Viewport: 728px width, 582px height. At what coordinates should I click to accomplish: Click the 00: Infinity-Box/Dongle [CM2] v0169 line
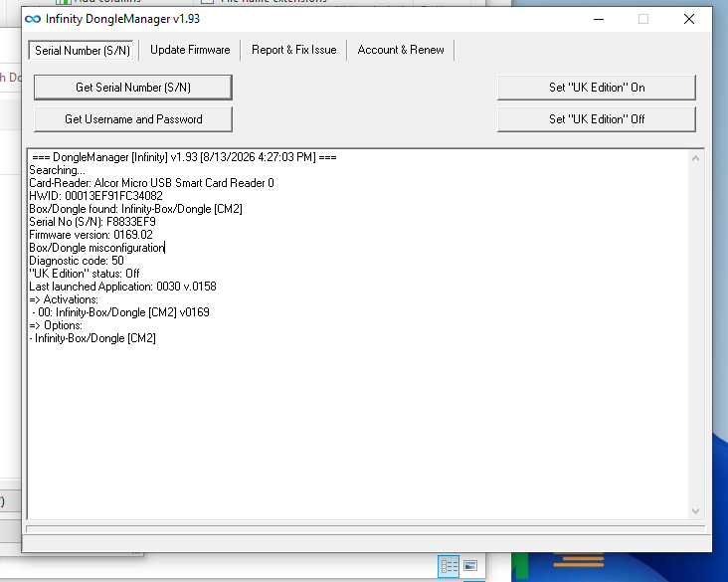click(x=120, y=313)
